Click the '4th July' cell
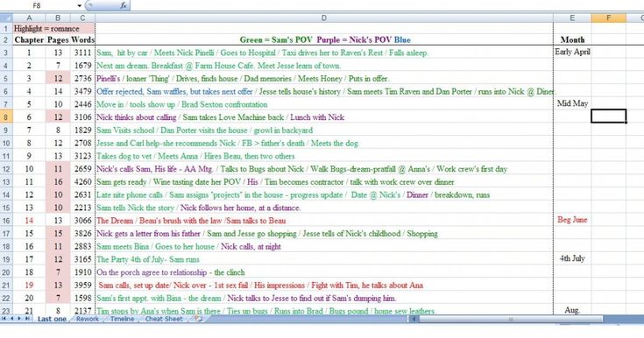This screenshot has height=338, width=644. pos(572,258)
